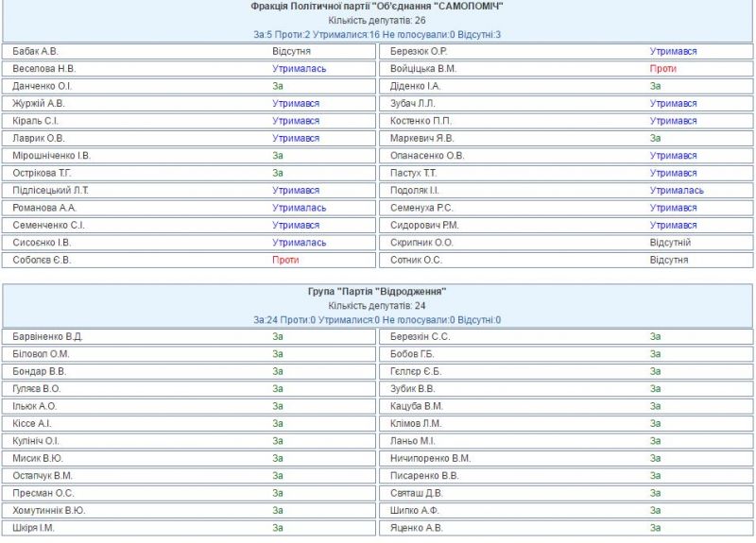
Task: Click "Утрималась" vote of Подоляк І.І.
Action: [x=677, y=190]
